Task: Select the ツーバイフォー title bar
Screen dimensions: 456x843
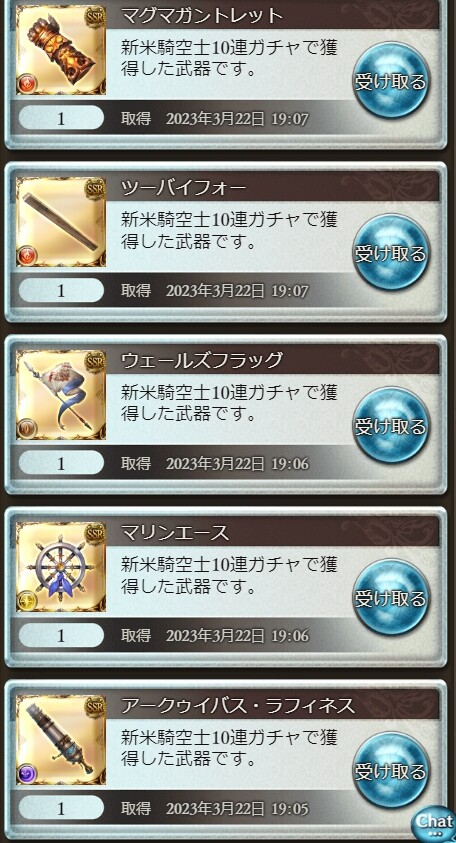Action: point(273,187)
